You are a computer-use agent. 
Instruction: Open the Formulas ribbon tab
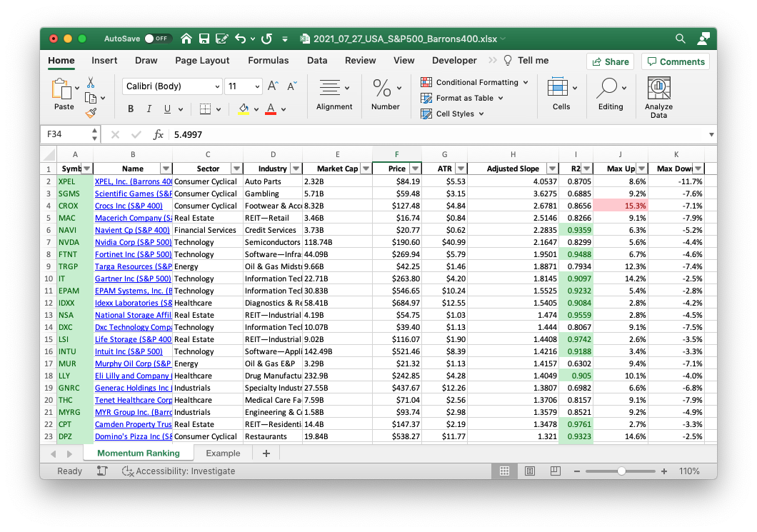[269, 61]
